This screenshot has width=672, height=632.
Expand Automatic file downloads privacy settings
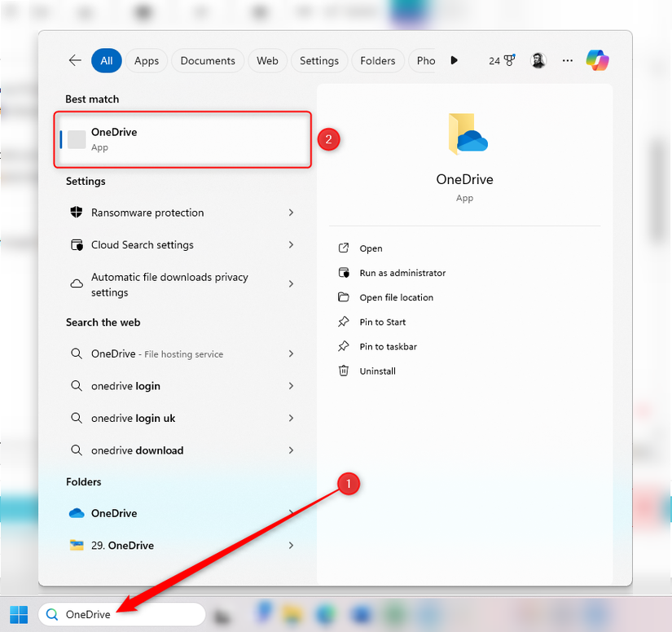pyautogui.click(x=291, y=284)
